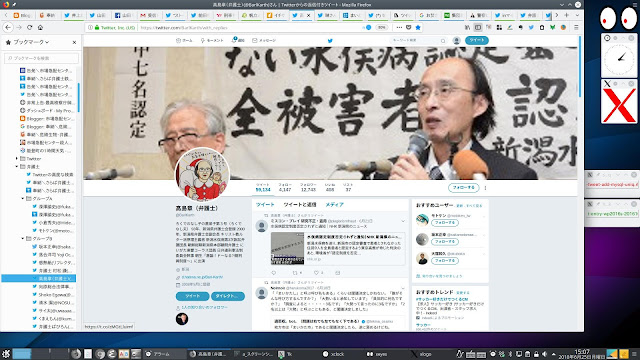640x360 pixels.
Task: Open the Library icon in Firefox toolbar
Action: 468,27
